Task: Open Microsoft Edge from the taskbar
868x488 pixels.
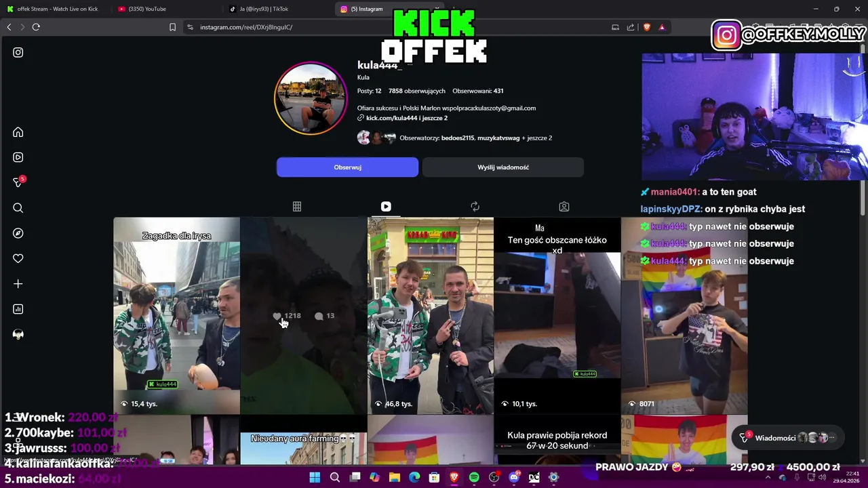Action: click(x=414, y=477)
